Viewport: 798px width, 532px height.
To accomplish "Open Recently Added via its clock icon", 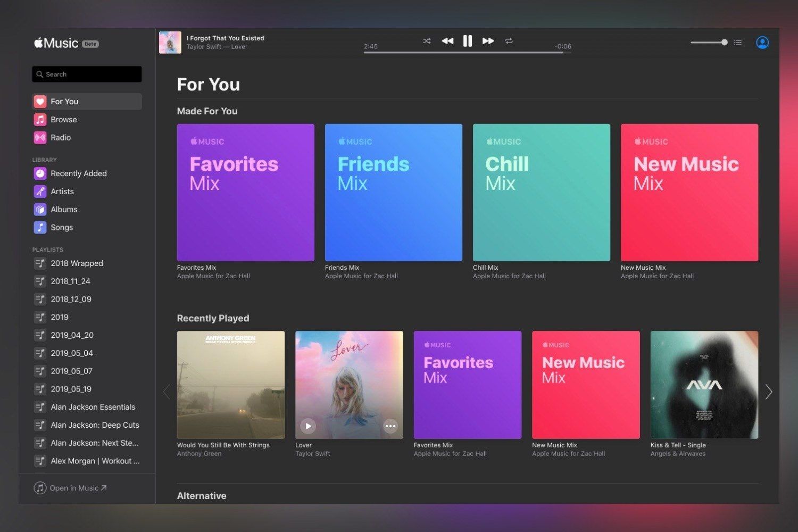I will pyautogui.click(x=40, y=173).
